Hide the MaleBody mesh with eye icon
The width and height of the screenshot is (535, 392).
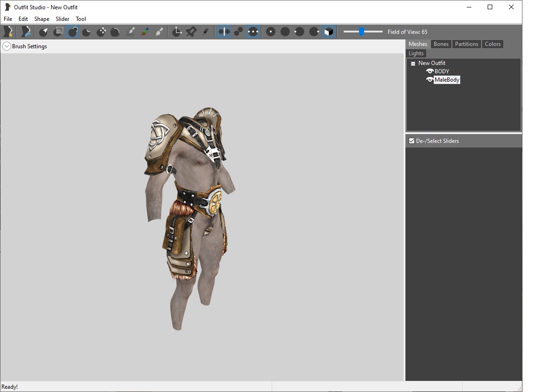point(430,80)
